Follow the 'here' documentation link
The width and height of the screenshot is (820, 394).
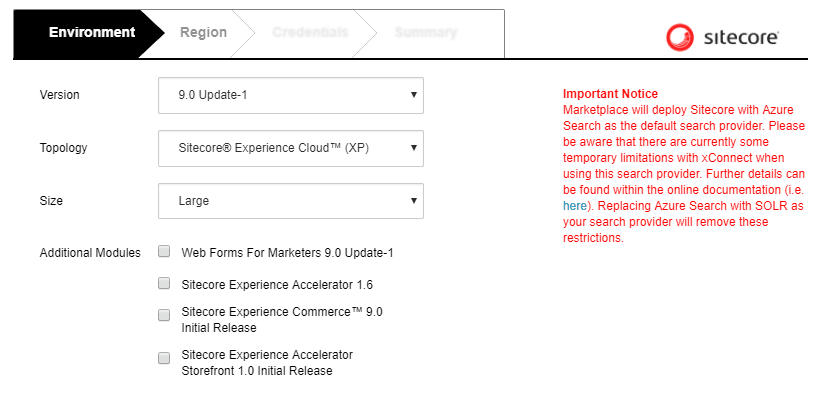coord(575,206)
